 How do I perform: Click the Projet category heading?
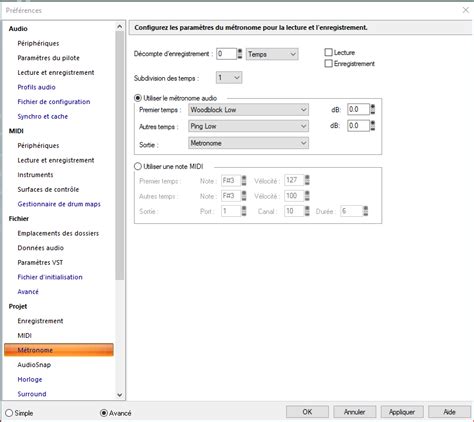pyautogui.click(x=18, y=306)
